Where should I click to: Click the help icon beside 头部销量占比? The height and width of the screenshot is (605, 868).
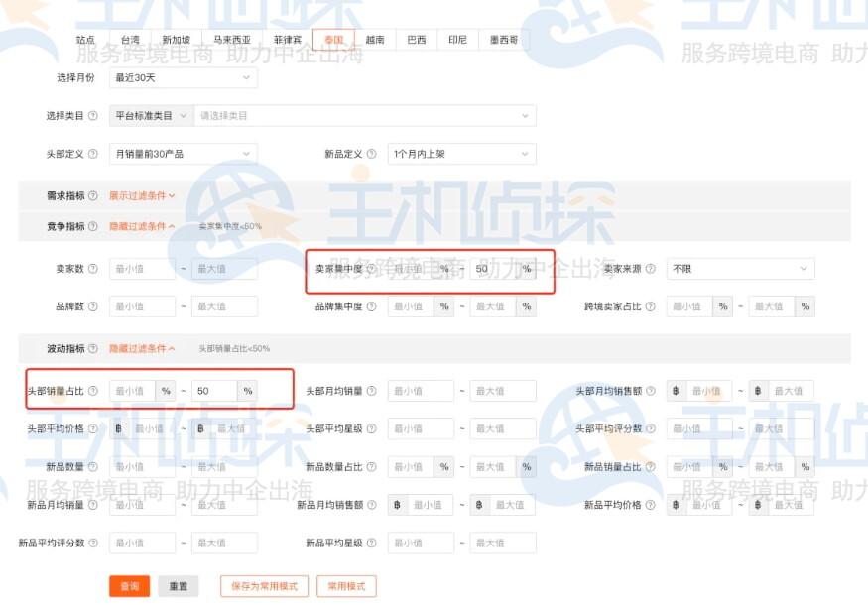(93, 390)
